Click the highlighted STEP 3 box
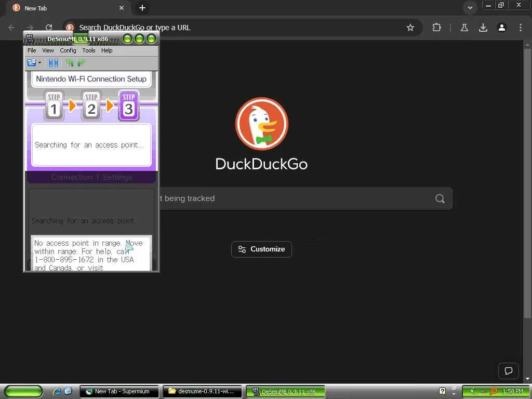 tap(129, 105)
